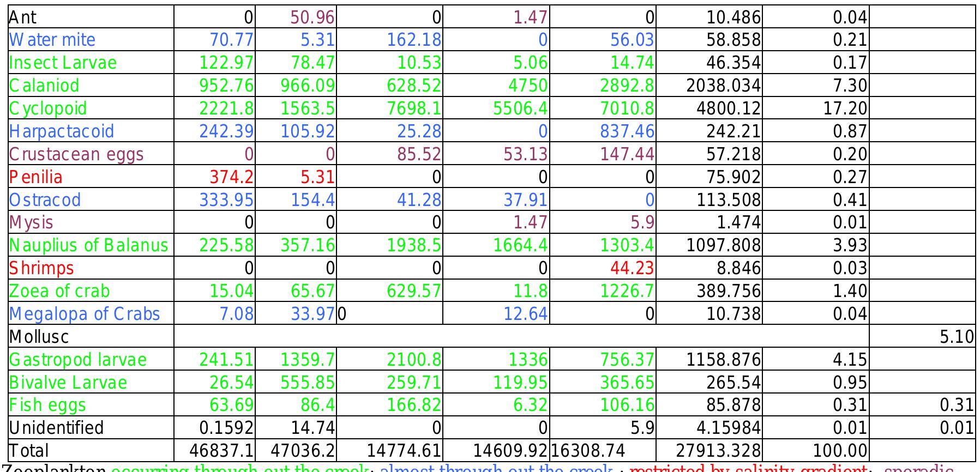Click the Harpactacoid row label
980x472 pixels.
62,131
